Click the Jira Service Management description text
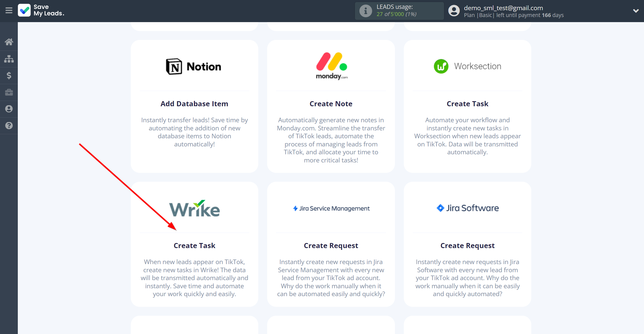644x334 pixels. click(331, 278)
